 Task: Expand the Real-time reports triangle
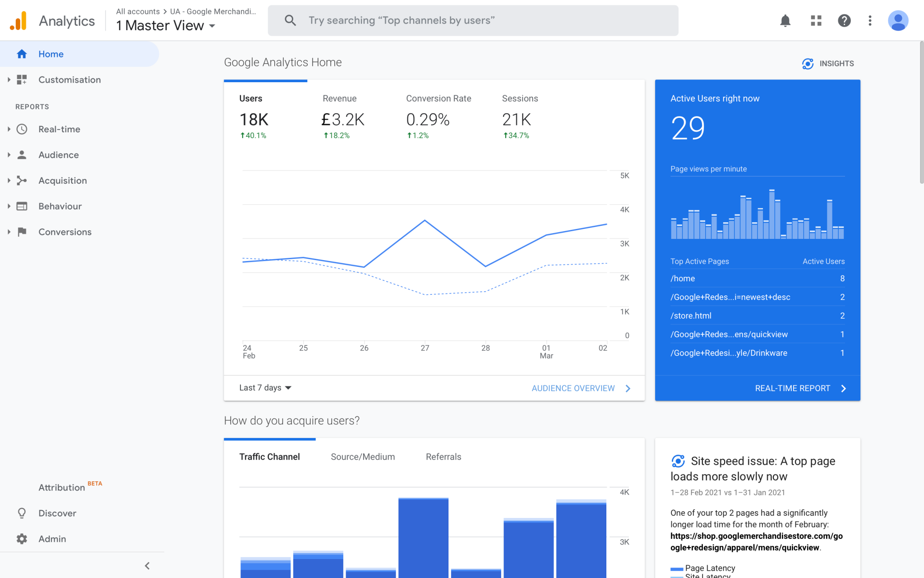click(x=9, y=129)
